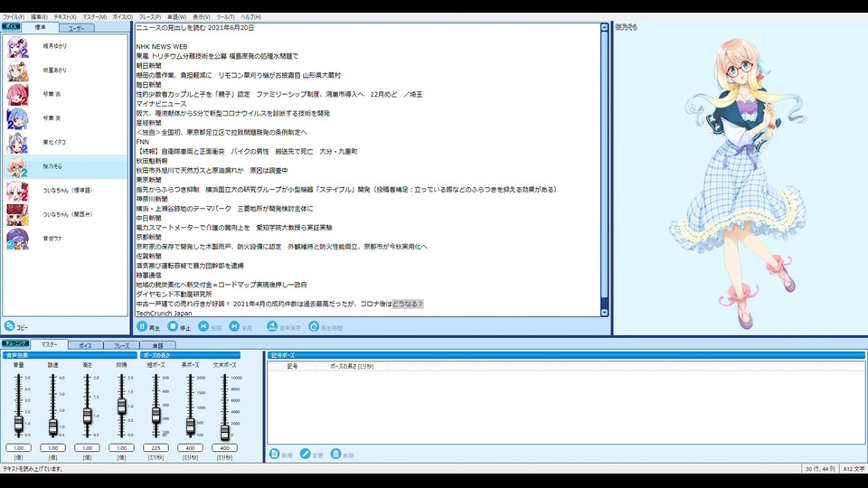The width and height of the screenshot is (868, 488).
Task: Select the フレーズ tuning tab
Action: [x=121, y=345]
